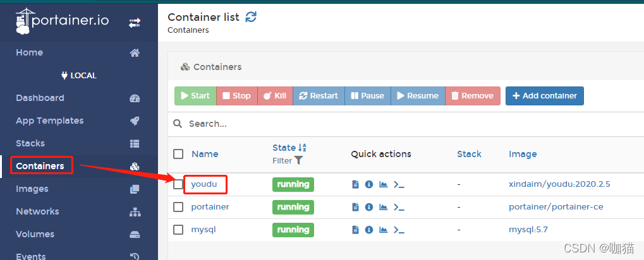Image resolution: width=644 pixels, height=260 pixels.
Task: Inspect the portainer container info icon
Action: 369,207
